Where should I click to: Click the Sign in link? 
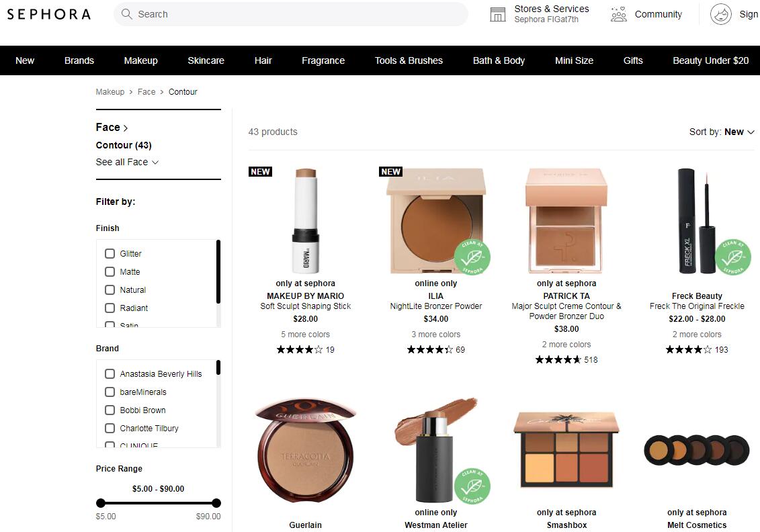tap(749, 15)
